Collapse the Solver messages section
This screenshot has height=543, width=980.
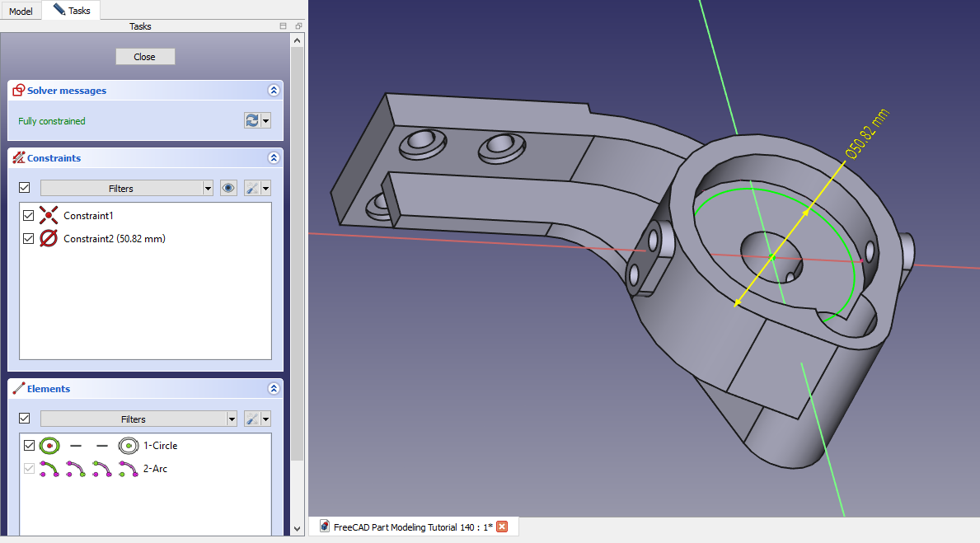(274, 91)
